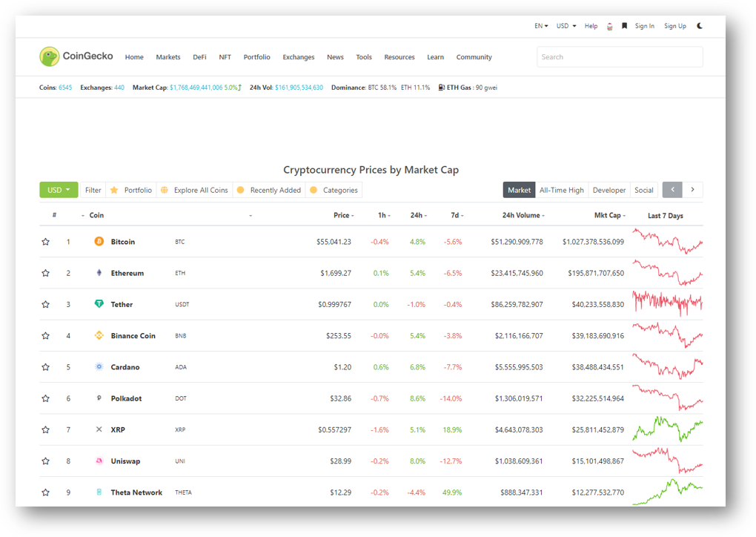756x537 pixels.
Task: Click the Sign In link
Action: pos(645,26)
